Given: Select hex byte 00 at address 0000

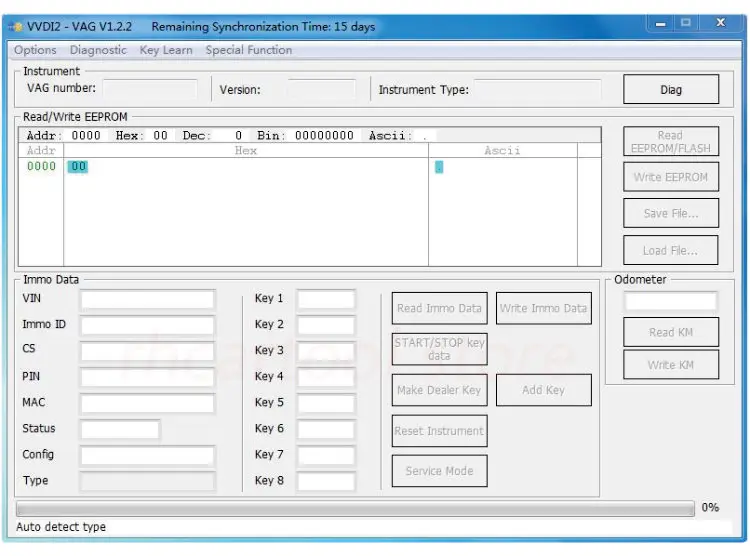Looking at the screenshot, I should pyautogui.click(x=78, y=167).
